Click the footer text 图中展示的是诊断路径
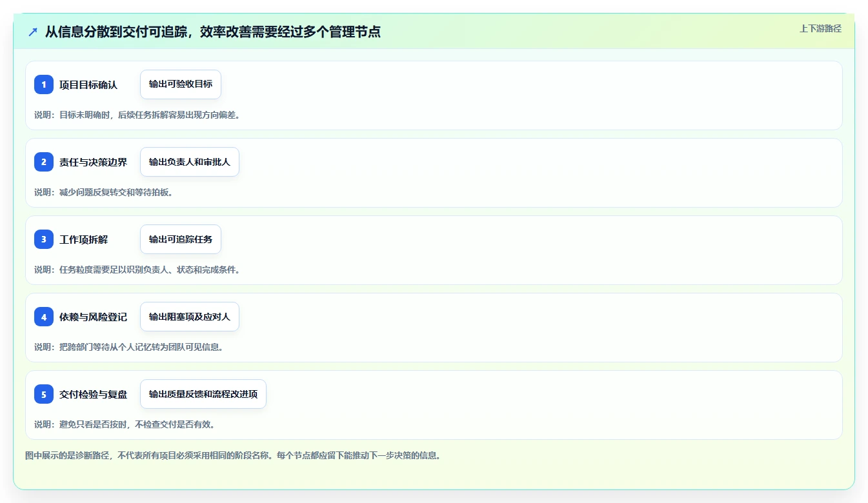Viewport: 868px width, 503px height. point(69,455)
